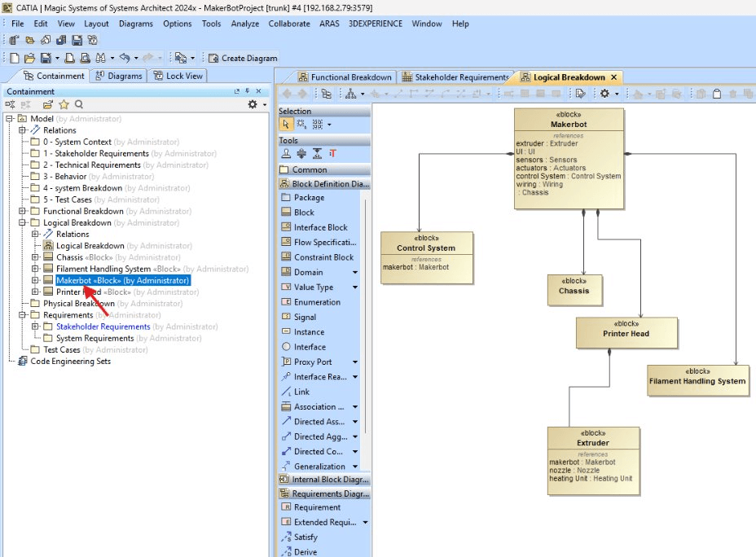Open the Domain palette dropdown arrow
The width and height of the screenshot is (756, 557).
pyautogui.click(x=355, y=272)
